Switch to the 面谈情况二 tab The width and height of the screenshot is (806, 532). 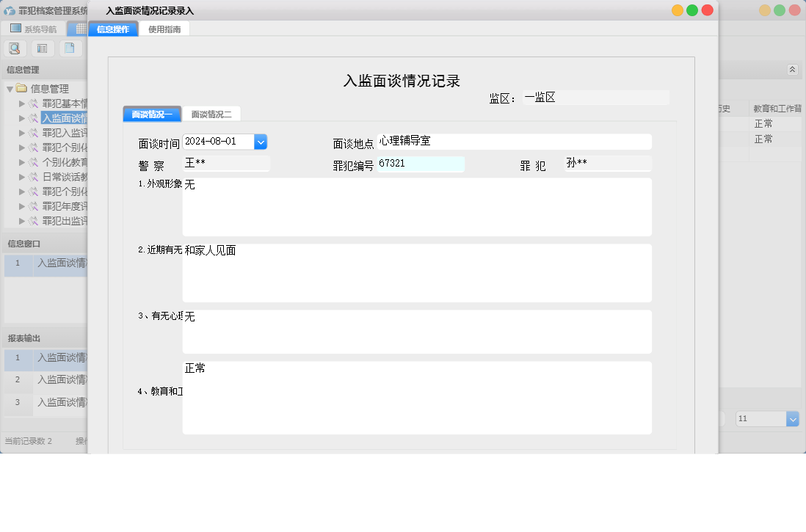211,114
